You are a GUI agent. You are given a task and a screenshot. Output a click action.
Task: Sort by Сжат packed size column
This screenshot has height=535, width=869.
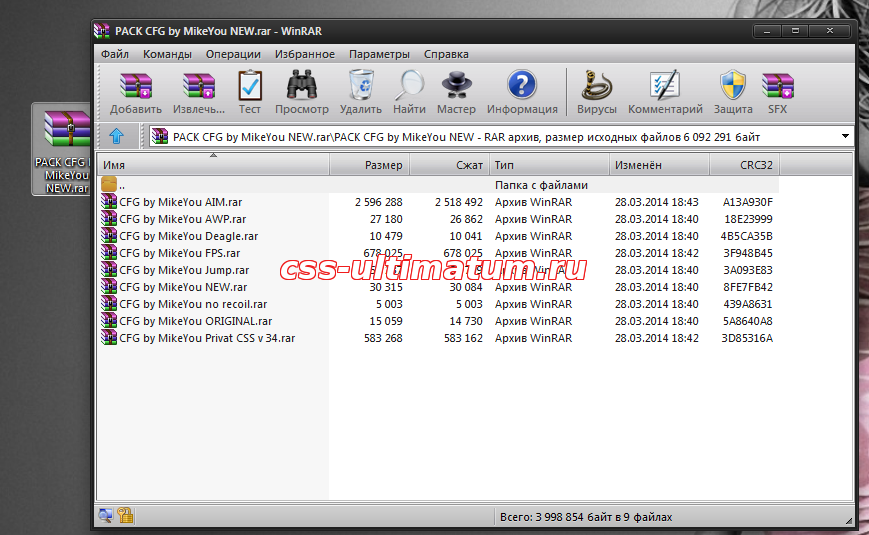449,165
